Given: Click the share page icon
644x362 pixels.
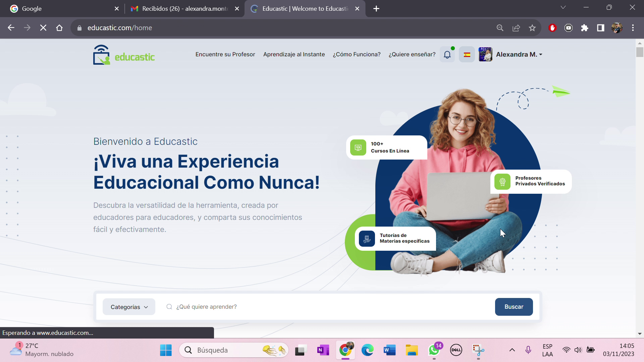Looking at the screenshot, I should [x=516, y=28].
